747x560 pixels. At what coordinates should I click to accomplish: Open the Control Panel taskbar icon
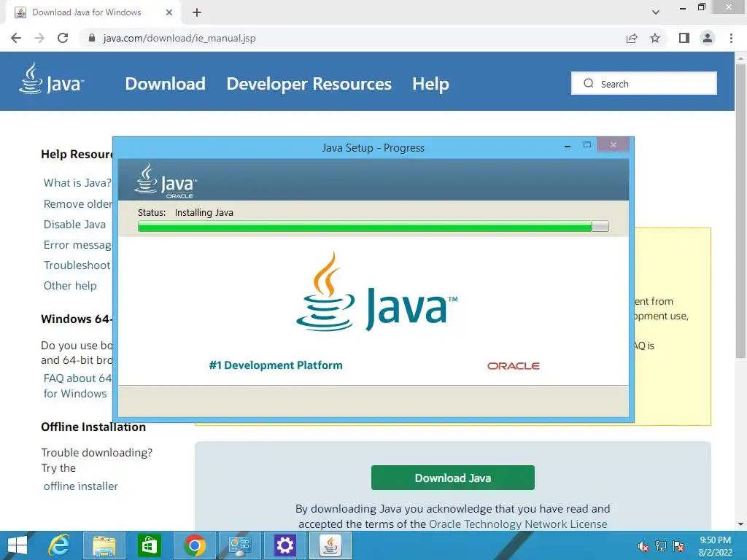239,545
